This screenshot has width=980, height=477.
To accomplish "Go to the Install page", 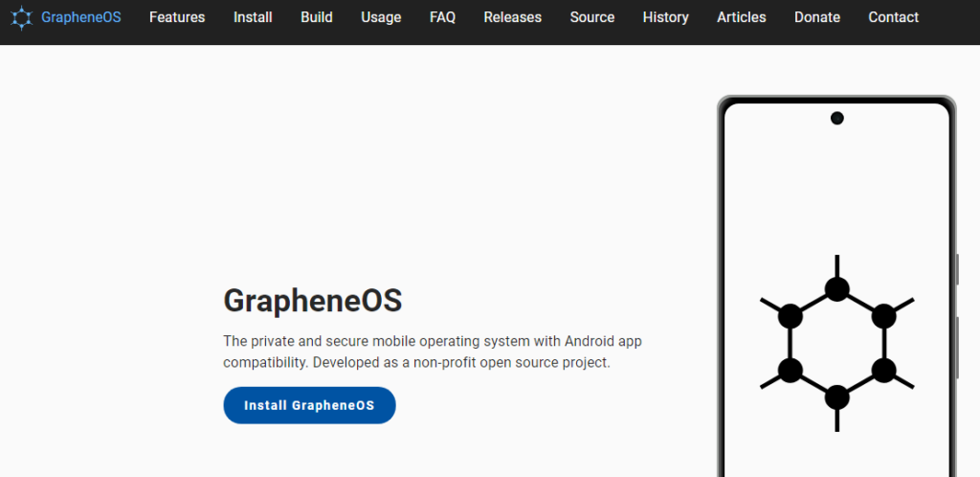I will click(253, 17).
